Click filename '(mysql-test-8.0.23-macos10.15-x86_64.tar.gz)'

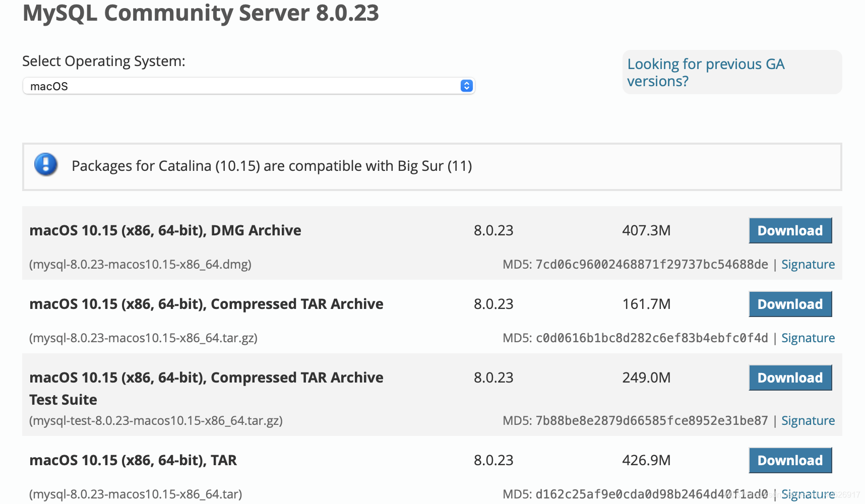(156, 421)
